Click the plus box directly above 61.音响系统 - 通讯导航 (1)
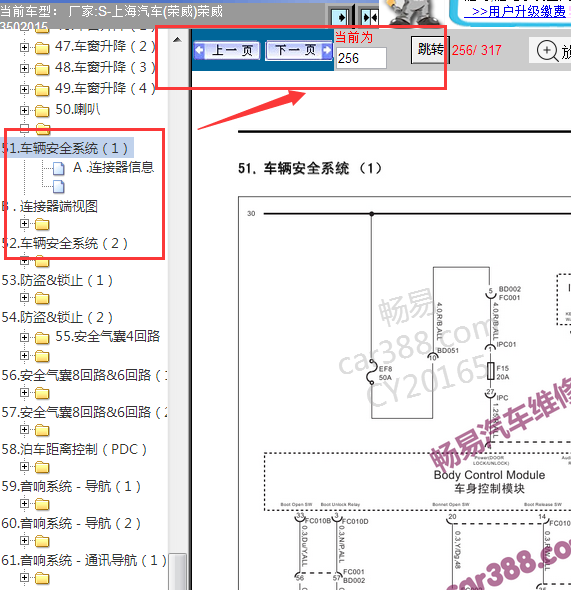571x590 pixels. coord(24,541)
